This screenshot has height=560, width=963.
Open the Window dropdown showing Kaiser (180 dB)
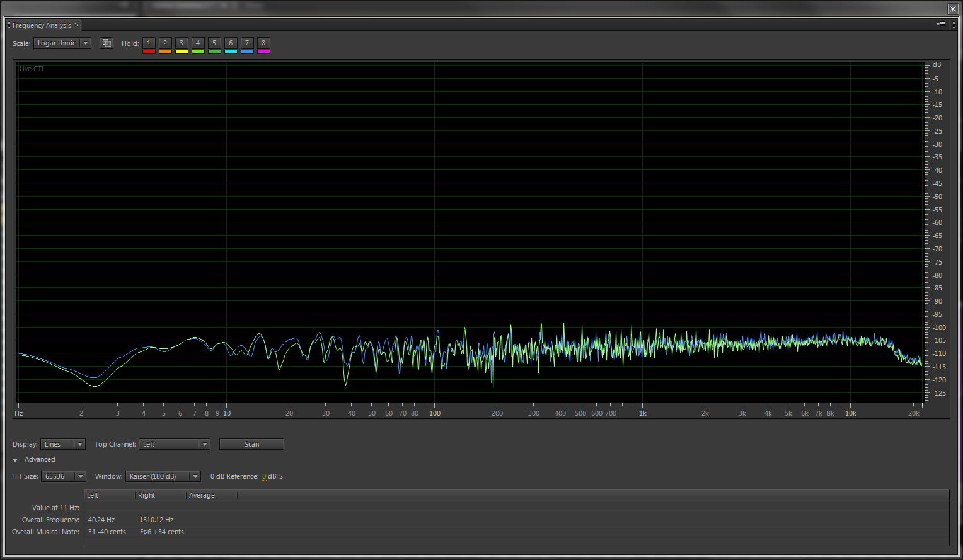pyautogui.click(x=163, y=476)
